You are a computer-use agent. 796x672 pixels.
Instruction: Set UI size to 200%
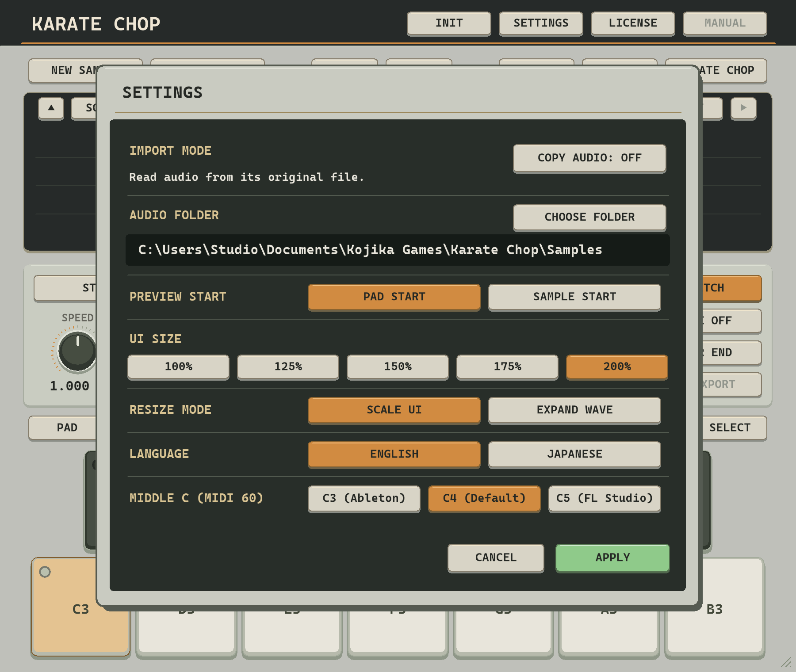(617, 367)
